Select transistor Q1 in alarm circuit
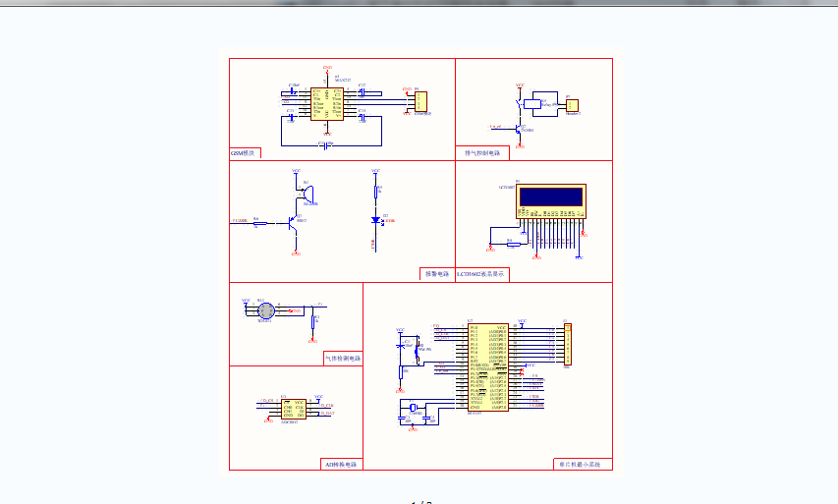This screenshot has height=504, width=838. pos(293,223)
